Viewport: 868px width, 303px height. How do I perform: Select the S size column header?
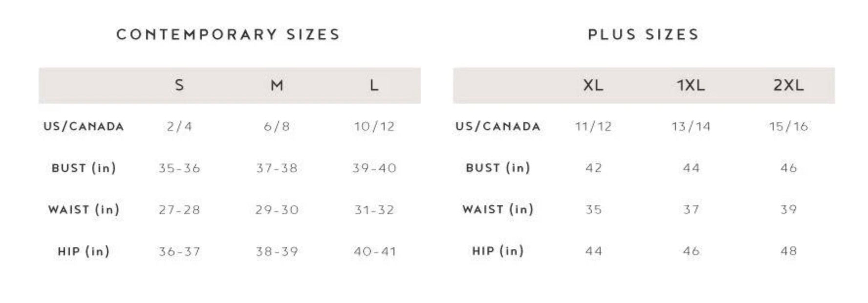coord(179,86)
